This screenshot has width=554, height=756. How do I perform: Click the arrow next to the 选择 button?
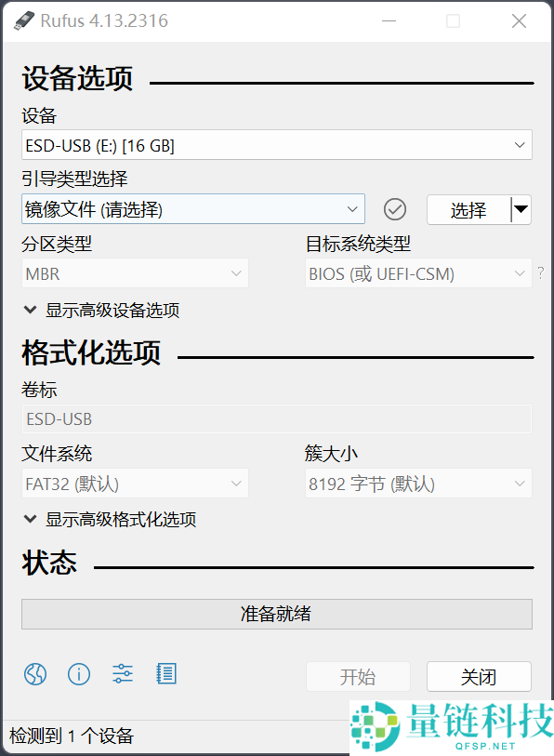(521, 209)
